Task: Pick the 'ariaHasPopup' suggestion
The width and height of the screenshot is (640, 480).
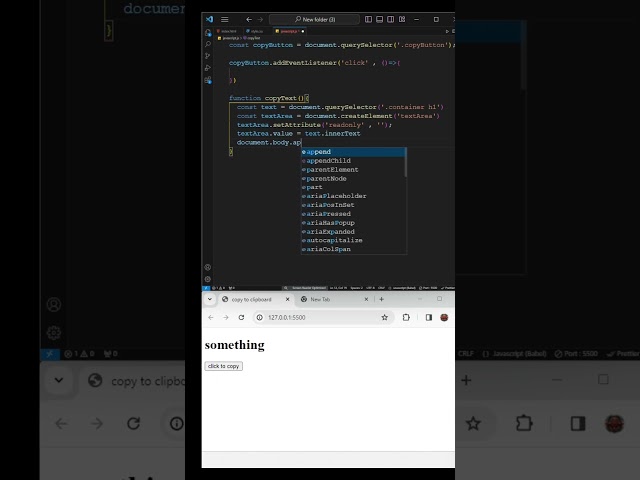Action: (353, 223)
